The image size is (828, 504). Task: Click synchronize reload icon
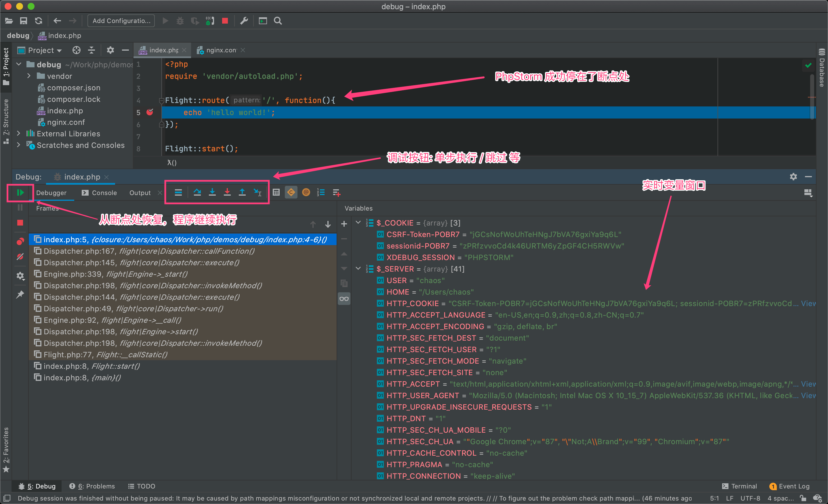click(x=39, y=21)
